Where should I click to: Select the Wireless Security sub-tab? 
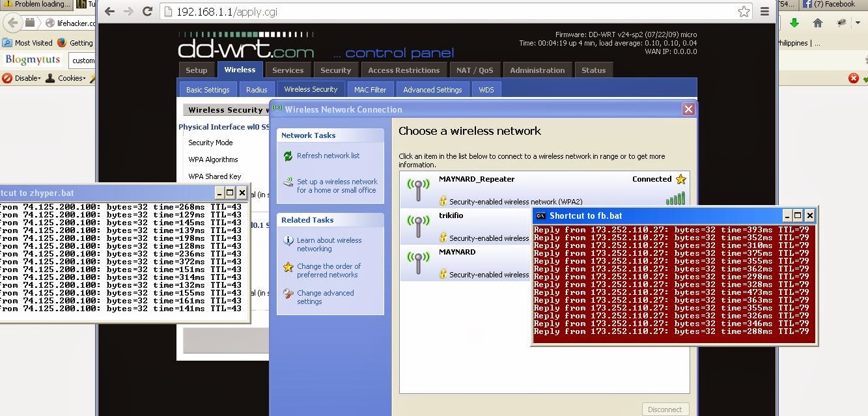(311, 89)
